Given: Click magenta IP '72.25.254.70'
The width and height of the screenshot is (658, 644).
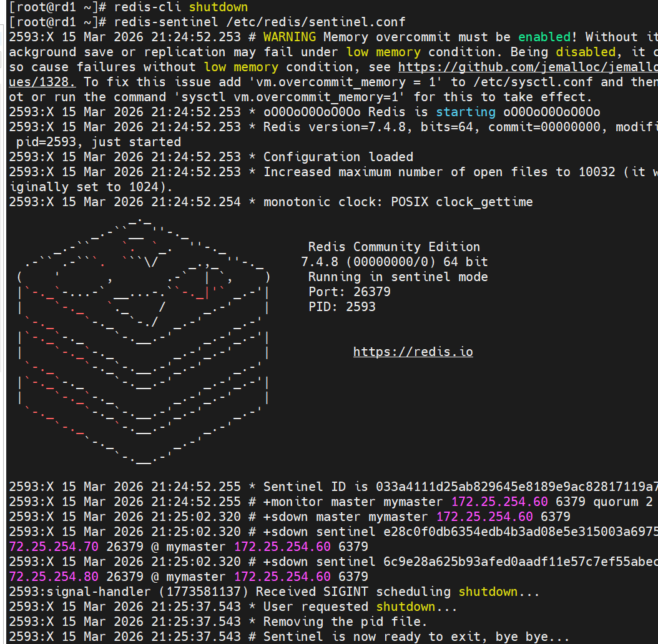Looking at the screenshot, I should [x=54, y=547].
